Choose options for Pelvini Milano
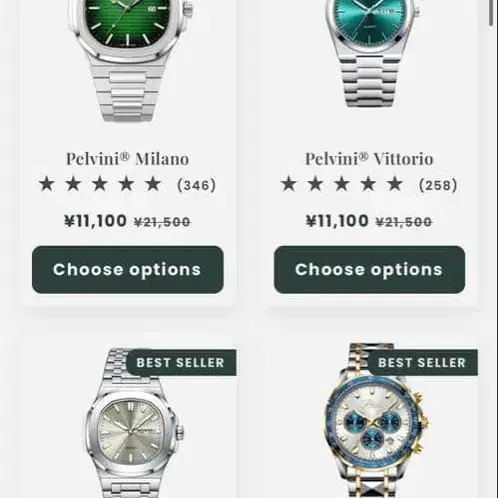 [x=128, y=270]
